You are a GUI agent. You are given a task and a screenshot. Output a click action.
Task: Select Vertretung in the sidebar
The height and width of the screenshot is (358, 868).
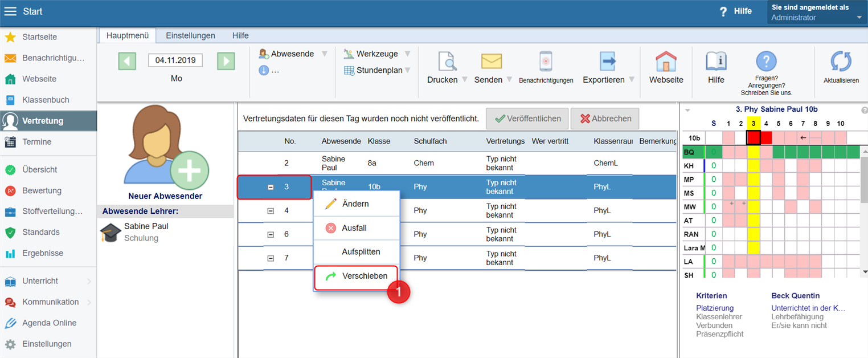pyautogui.click(x=48, y=121)
